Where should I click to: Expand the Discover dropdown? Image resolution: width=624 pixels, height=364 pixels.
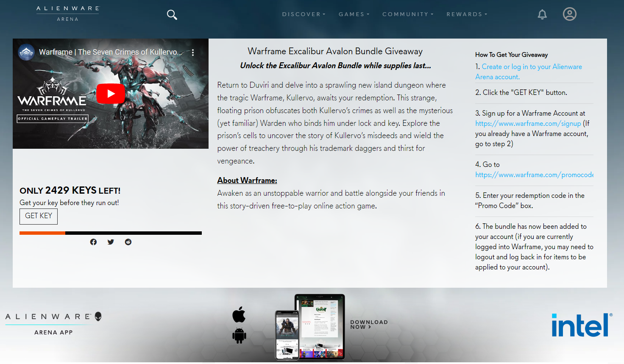tap(304, 14)
